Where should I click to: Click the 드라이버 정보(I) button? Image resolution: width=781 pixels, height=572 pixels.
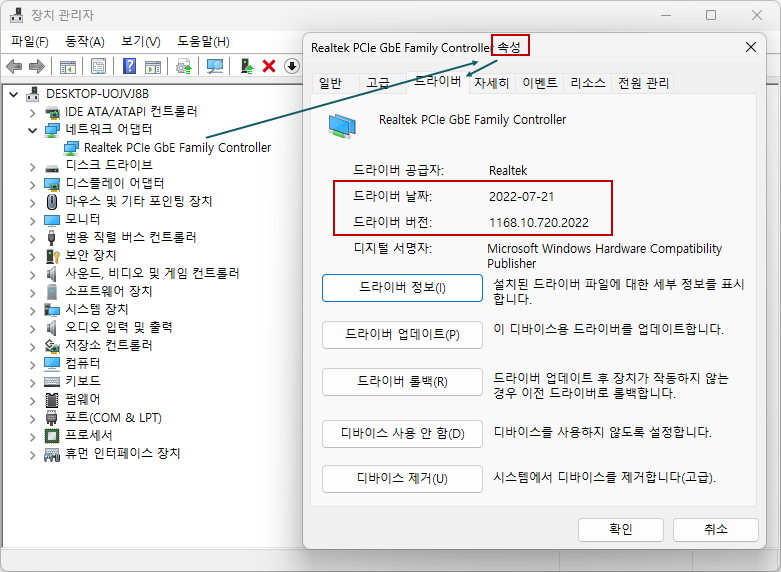click(x=402, y=288)
